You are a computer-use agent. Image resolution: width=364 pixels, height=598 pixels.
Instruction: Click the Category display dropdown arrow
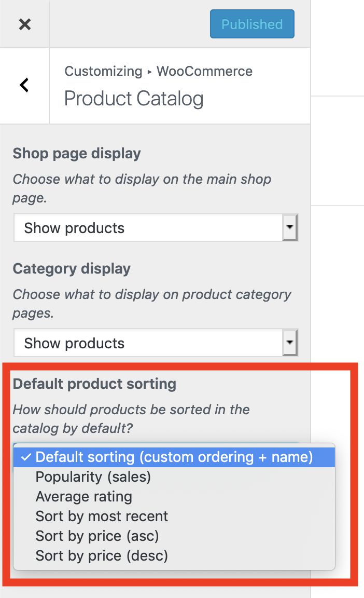click(x=290, y=343)
